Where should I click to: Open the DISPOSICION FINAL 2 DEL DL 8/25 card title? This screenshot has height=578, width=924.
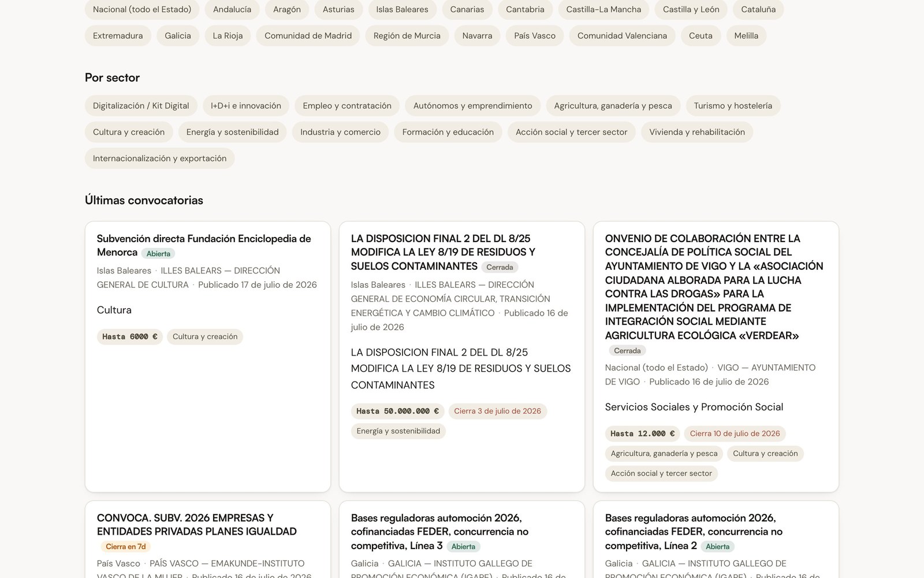click(x=443, y=253)
